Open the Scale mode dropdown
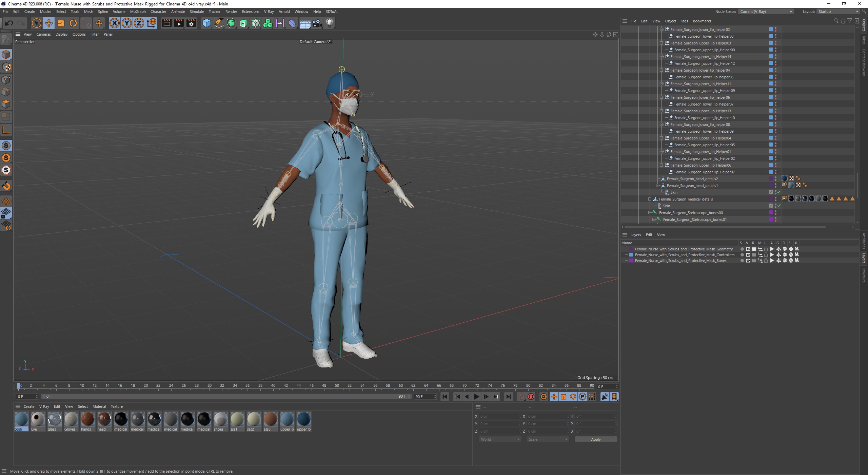Image resolution: width=868 pixels, height=475 pixels. [548, 439]
